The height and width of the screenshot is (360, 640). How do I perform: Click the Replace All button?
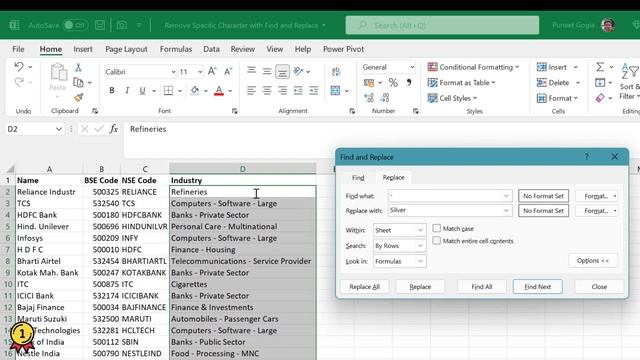364,287
